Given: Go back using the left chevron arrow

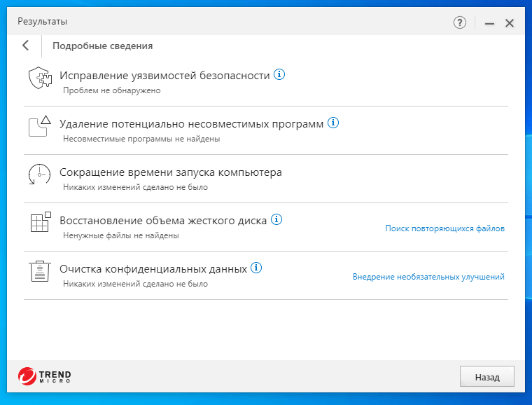Looking at the screenshot, I should pos(26,46).
